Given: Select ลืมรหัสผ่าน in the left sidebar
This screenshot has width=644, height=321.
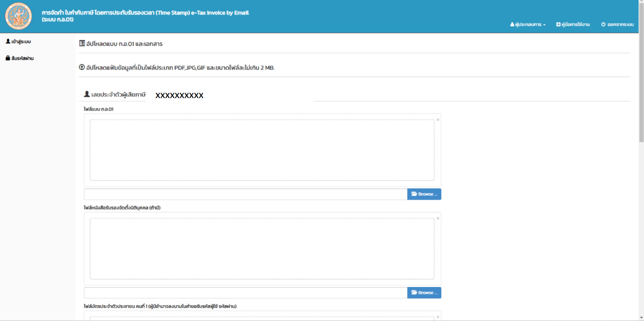Looking at the screenshot, I should click(x=22, y=58).
